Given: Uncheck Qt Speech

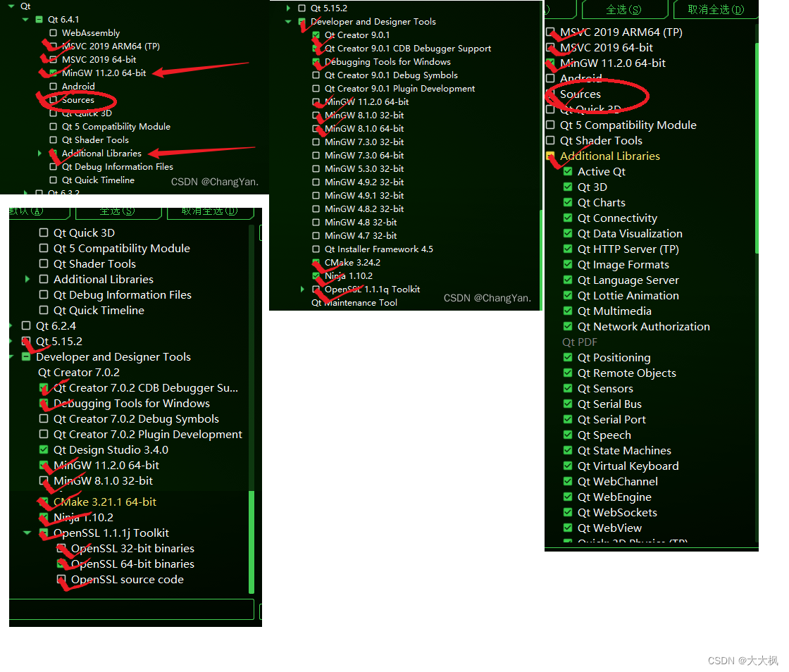Looking at the screenshot, I should click(568, 435).
